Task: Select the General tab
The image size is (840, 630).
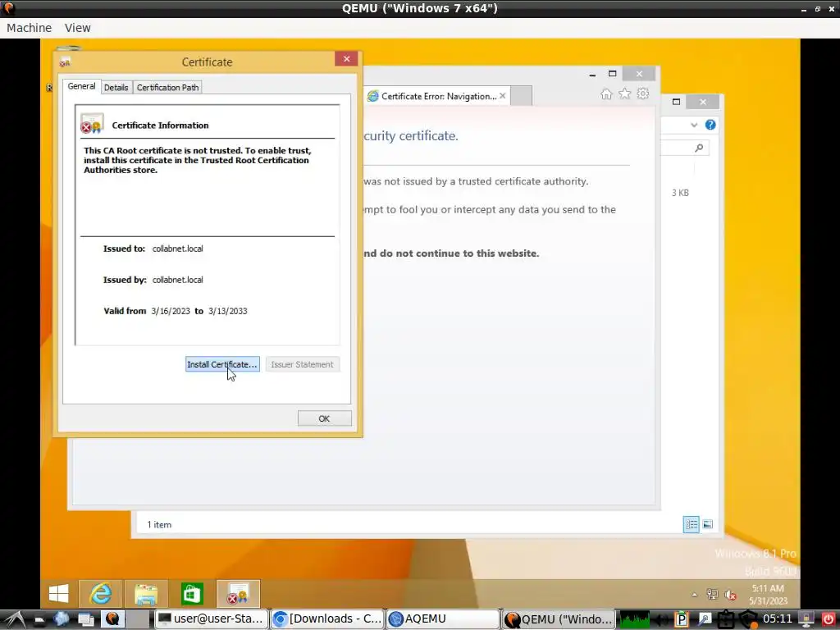Action: 81,86
